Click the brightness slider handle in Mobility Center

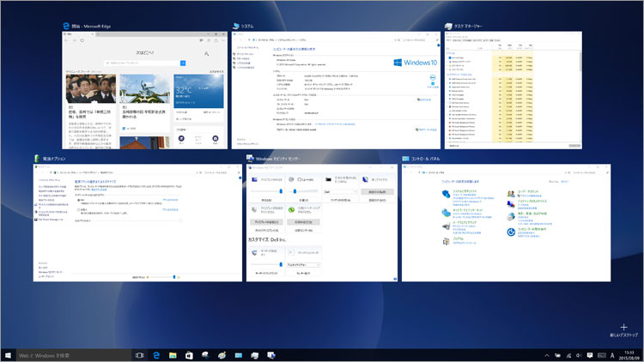pyautogui.click(x=281, y=190)
